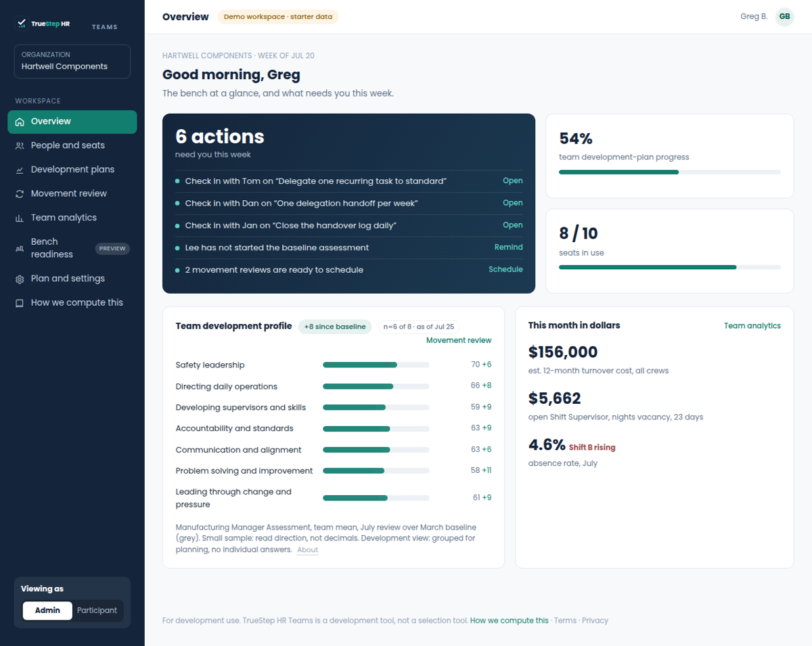Click the $156,000 turnover cost figure
This screenshot has height=646, width=812.
(x=562, y=352)
